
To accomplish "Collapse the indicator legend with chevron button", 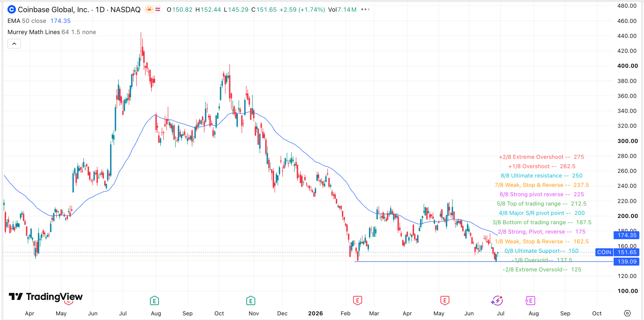I will 14,44.
